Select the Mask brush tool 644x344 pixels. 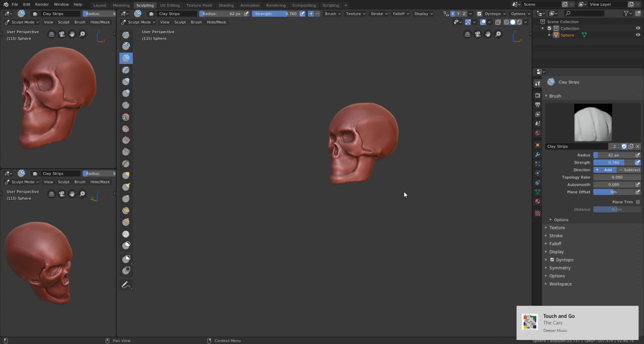126,245
